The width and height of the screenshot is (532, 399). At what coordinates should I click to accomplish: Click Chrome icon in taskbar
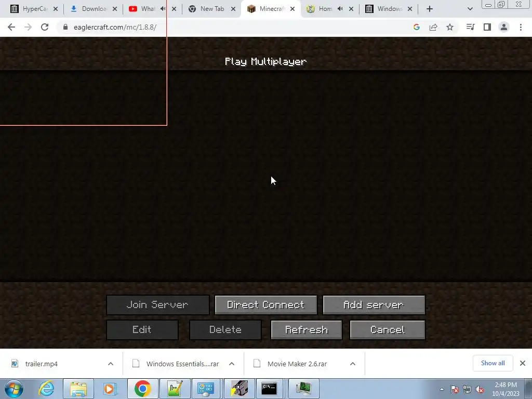tap(142, 389)
